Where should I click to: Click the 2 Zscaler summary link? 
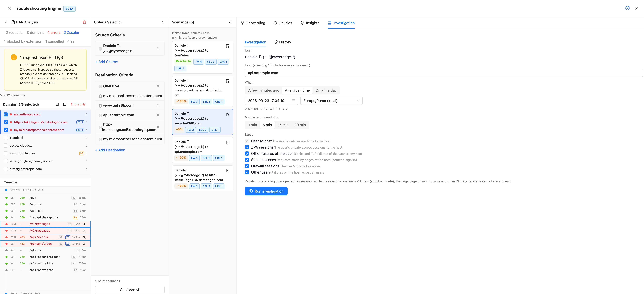71,33
